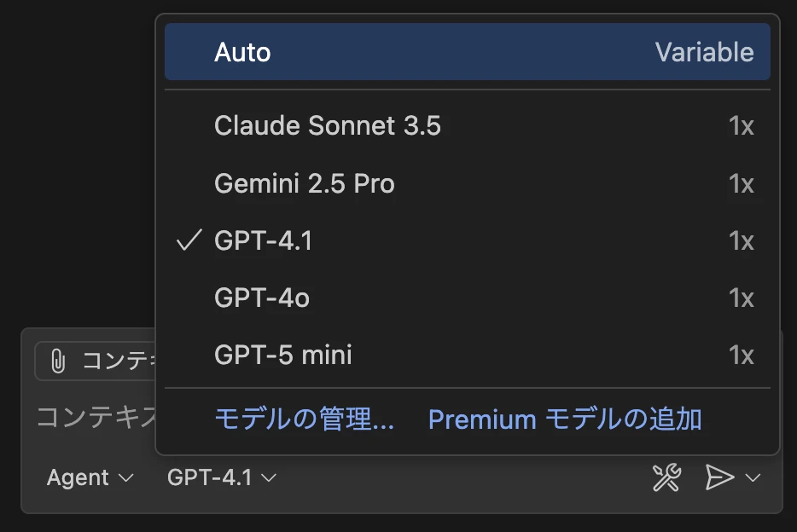Choose Claude Sonnet 3.5 from the list
797x532 pixels.
point(328,126)
